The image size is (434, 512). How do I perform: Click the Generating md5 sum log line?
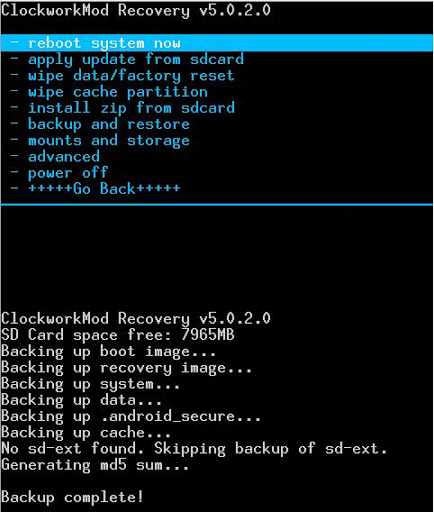[x=95, y=465]
